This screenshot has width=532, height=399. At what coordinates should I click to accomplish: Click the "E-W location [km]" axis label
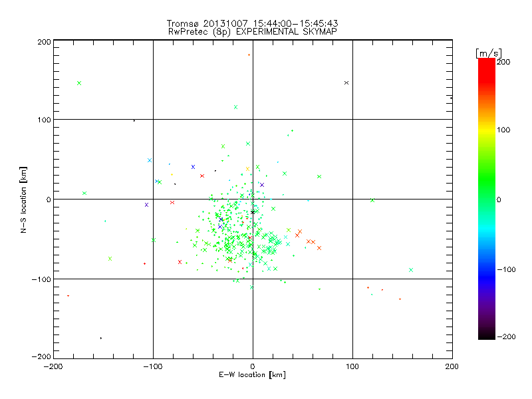(x=252, y=374)
